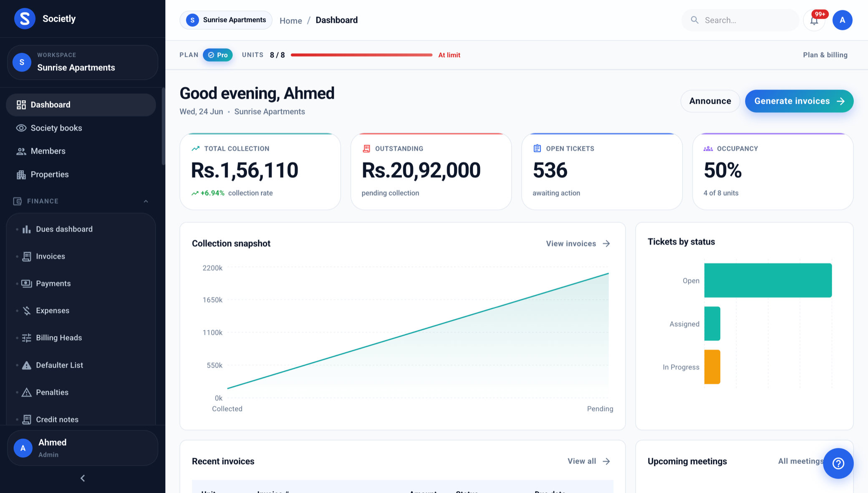Screen dimensions: 868x493
Task: Click the Occupancy people icon
Action: [708, 149]
